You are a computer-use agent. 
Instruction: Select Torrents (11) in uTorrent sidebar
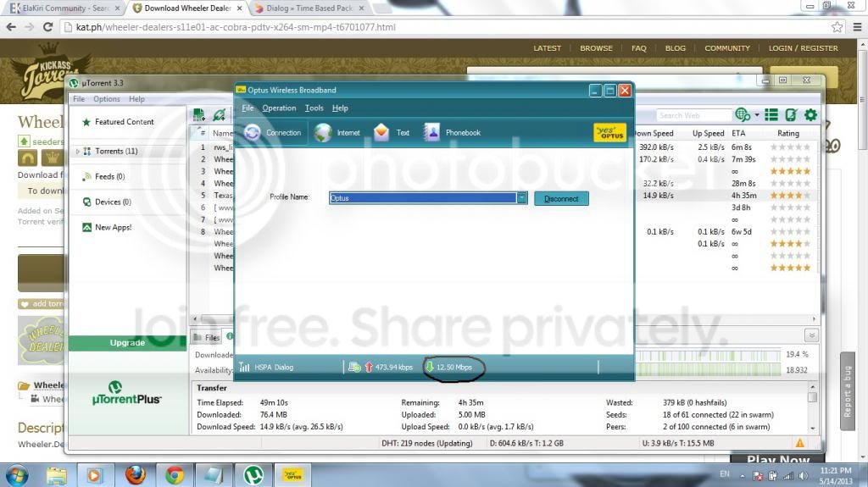tap(116, 151)
